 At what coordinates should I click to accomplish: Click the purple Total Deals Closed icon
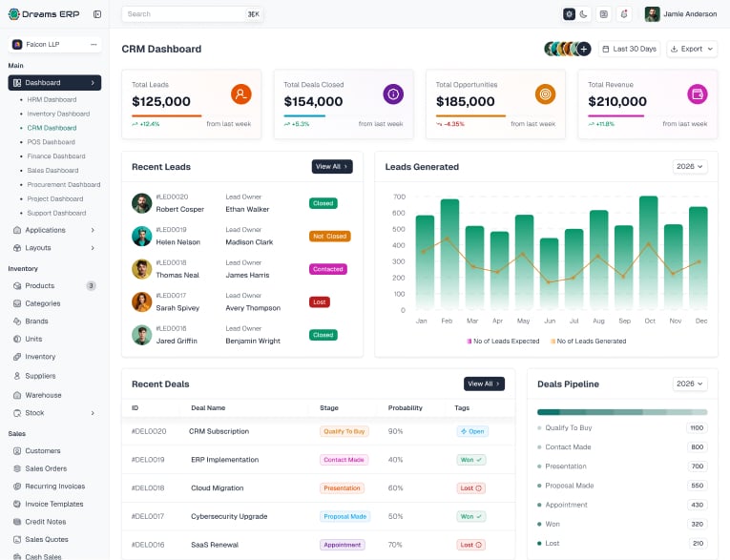[393, 94]
